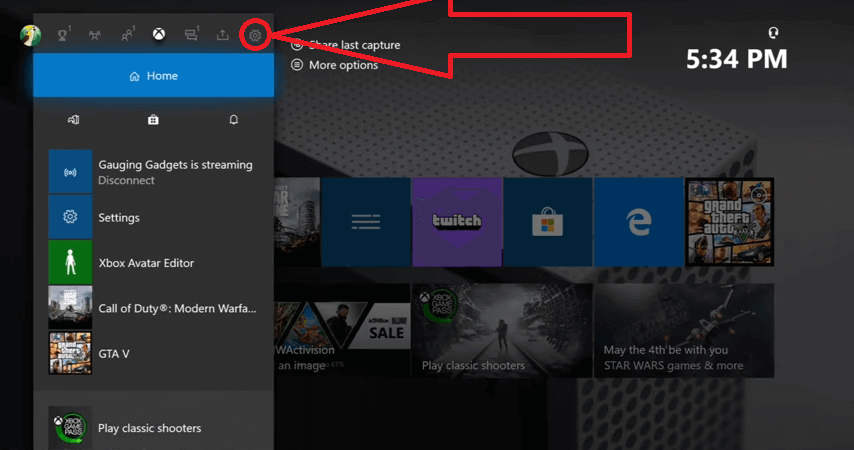Viewport: 854px width, 450px height.
Task: Launch GTA V from guide list
Action: (x=152, y=353)
